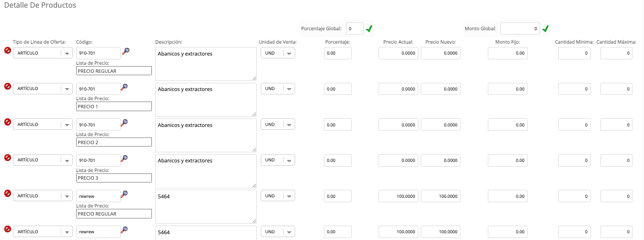Click description box with 5464 for PRECIO REGULAR
Viewport: 644px width, 240px height.
[206, 206]
